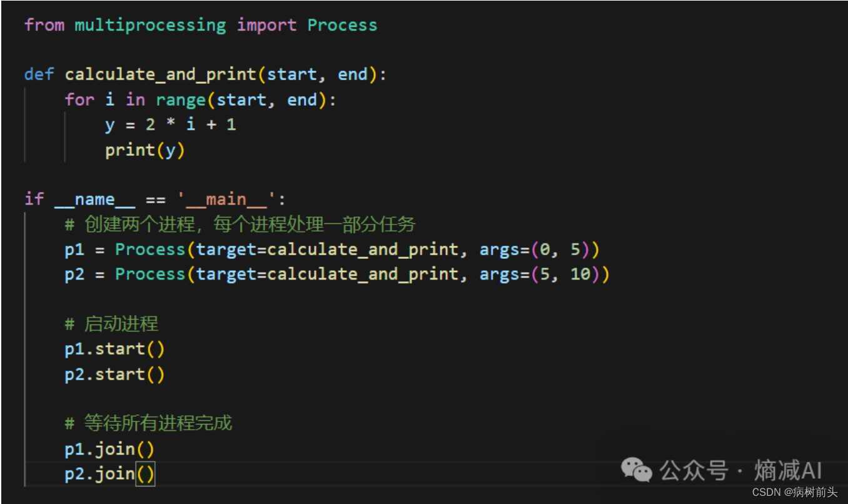This screenshot has width=848, height=504.
Task: Click the '__main__' string literal
Action: pos(226,200)
